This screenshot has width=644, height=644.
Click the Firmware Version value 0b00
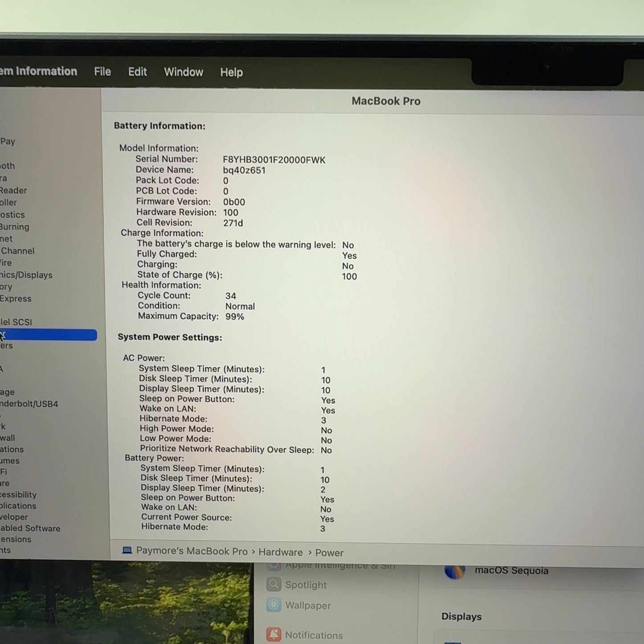click(234, 202)
